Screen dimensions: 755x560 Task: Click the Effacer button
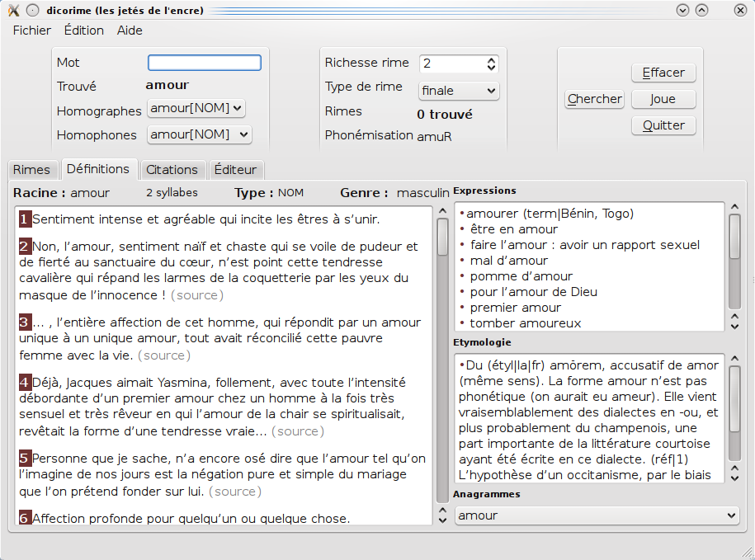pyautogui.click(x=663, y=73)
